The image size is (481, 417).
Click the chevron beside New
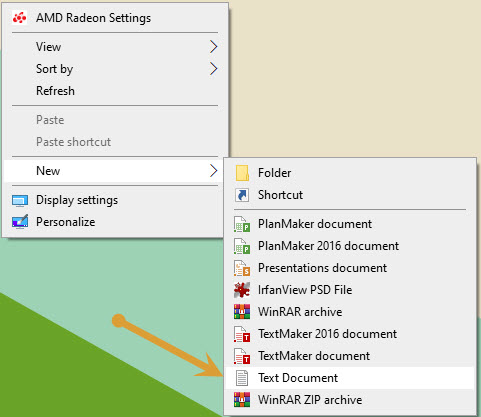(213, 171)
